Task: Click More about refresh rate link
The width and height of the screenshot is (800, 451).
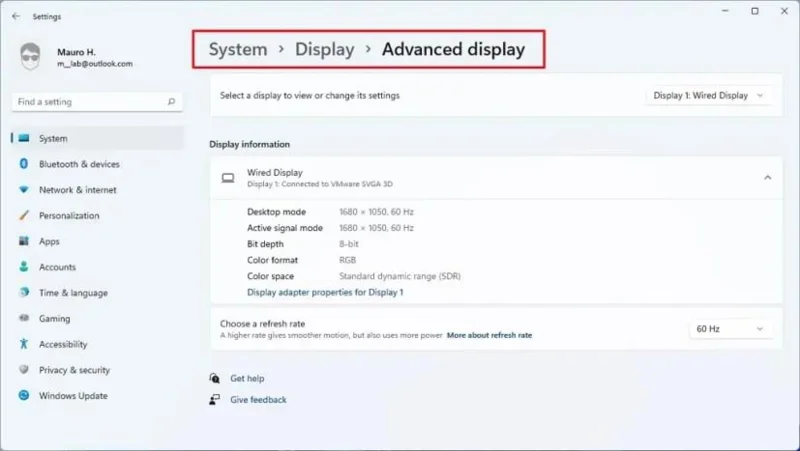Action: point(489,335)
